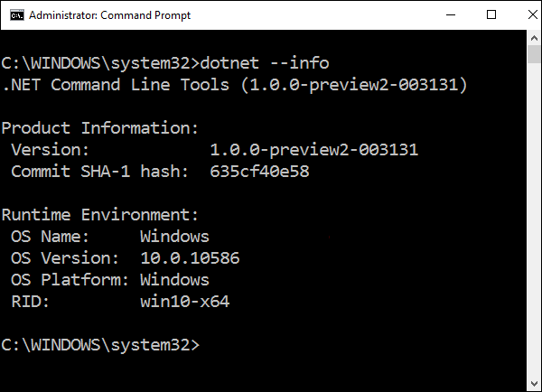The width and height of the screenshot is (542, 392).
Task: Click the commit hash '635cf40e58'
Action: [259, 172]
